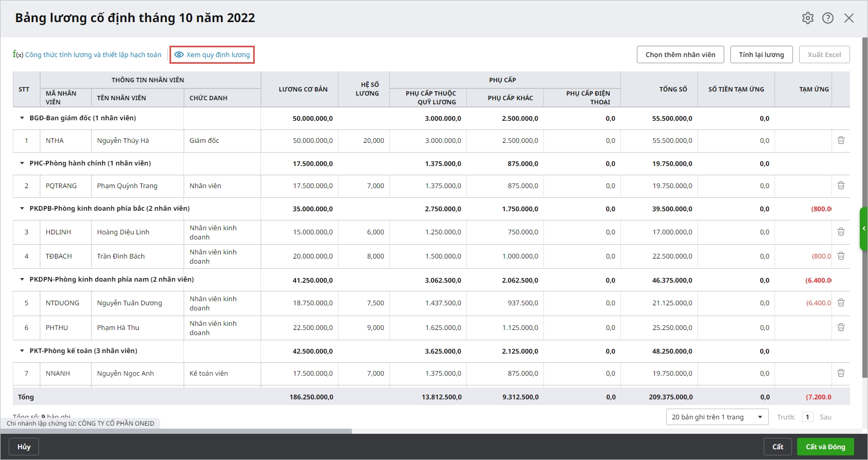
Task: Open the settings gear icon
Action: (x=807, y=18)
